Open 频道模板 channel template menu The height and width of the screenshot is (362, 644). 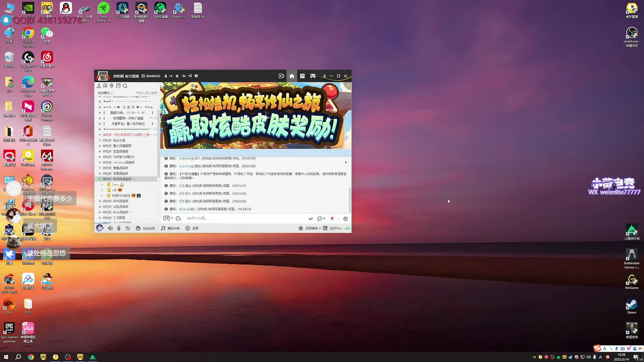click(x=313, y=228)
